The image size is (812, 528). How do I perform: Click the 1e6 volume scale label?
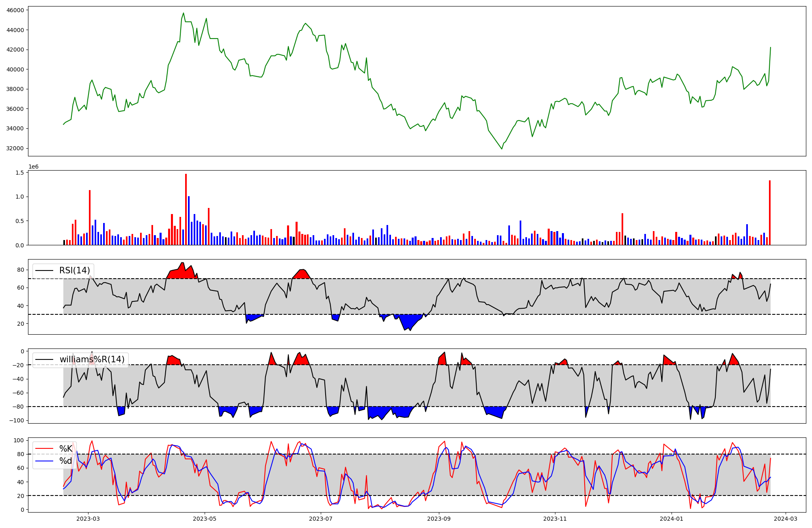(33, 167)
